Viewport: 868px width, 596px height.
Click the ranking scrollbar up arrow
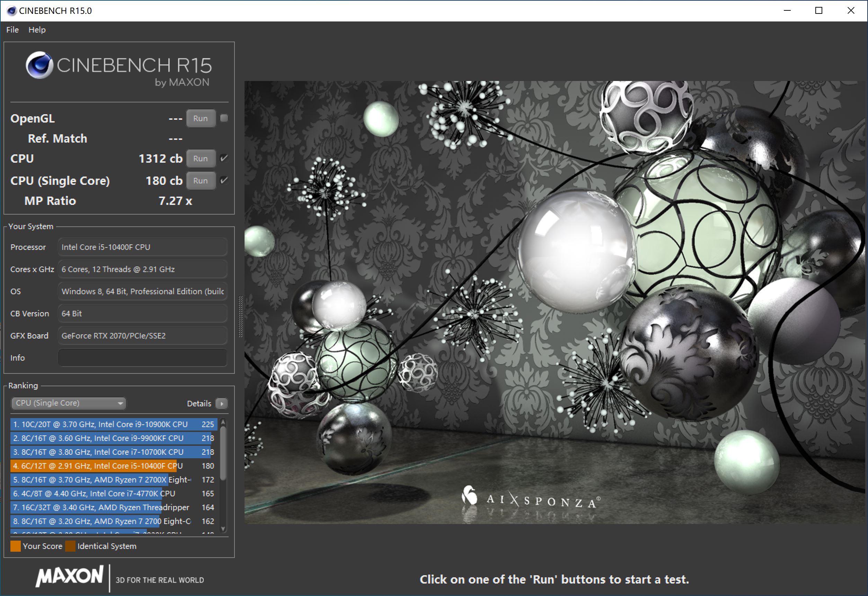pos(223,422)
